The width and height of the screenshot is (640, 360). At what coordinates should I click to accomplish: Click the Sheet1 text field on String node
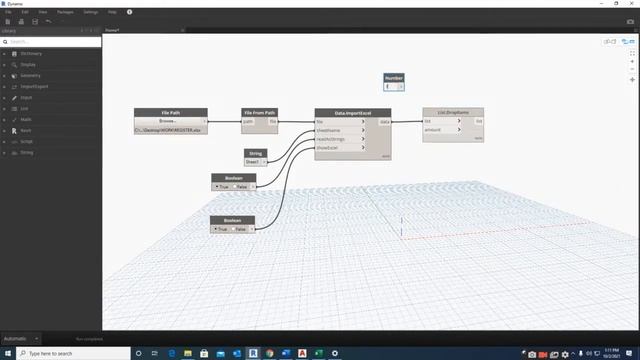[x=253, y=162]
